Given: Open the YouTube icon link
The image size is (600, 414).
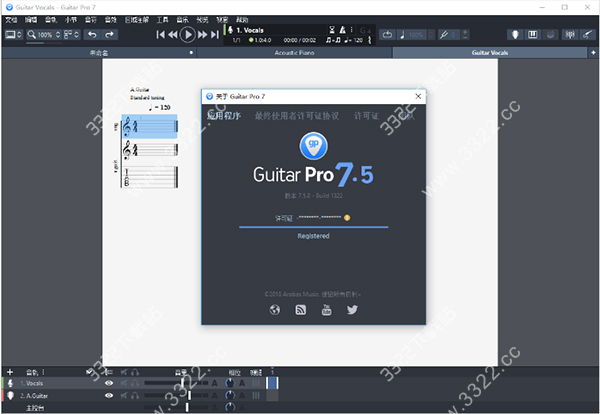Looking at the screenshot, I should tap(326, 310).
